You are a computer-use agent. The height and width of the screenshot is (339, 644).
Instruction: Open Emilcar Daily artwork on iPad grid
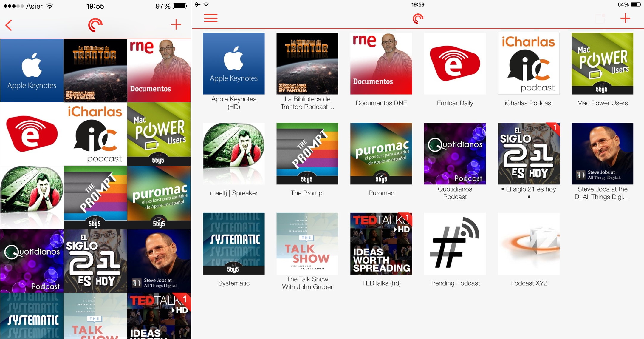click(455, 64)
